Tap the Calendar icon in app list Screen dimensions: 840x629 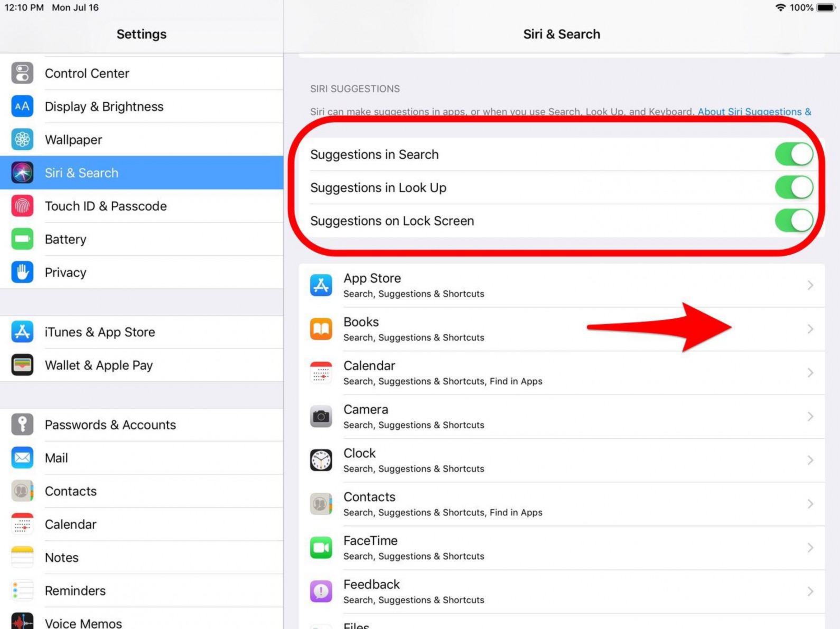point(321,373)
